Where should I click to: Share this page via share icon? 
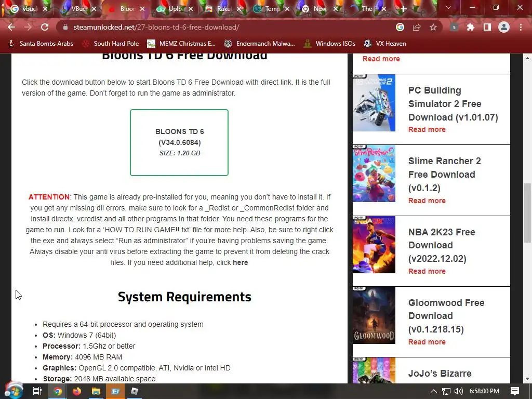(x=417, y=27)
